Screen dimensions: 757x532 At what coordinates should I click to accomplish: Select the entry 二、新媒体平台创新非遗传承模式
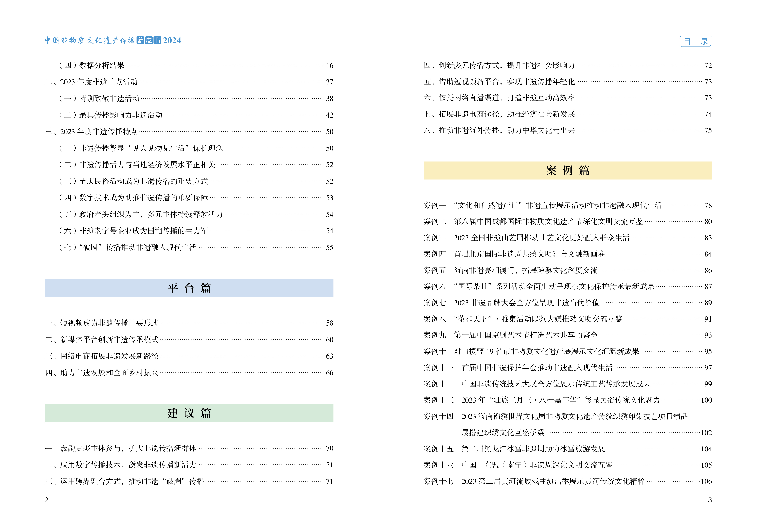[x=189, y=340]
